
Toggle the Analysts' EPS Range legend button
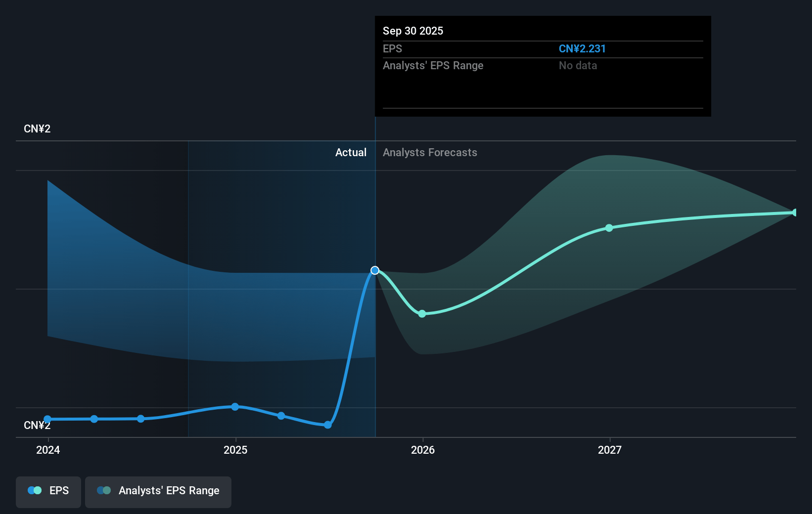click(158, 491)
